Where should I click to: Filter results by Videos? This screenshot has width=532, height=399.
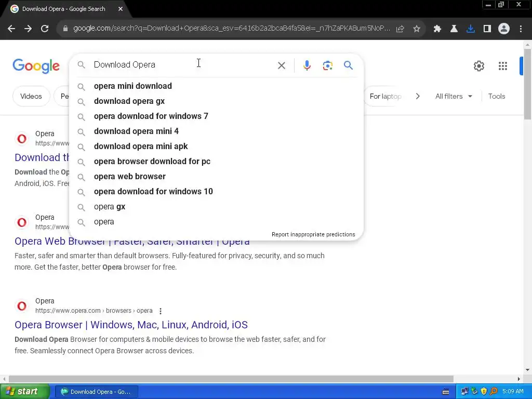click(31, 96)
